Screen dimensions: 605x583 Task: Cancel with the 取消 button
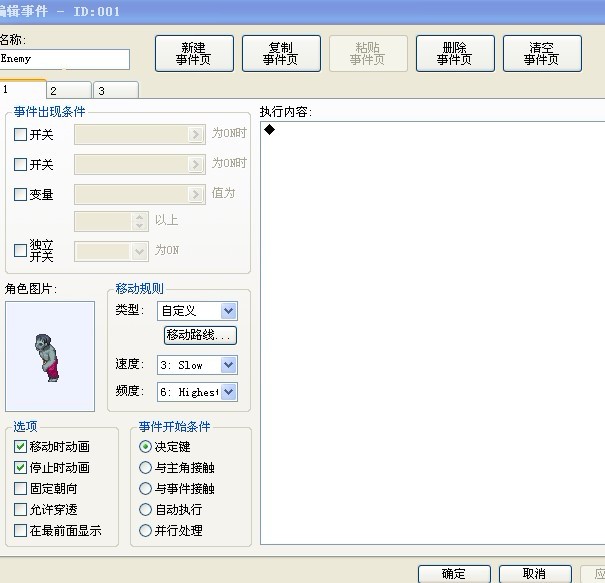tap(535, 574)
